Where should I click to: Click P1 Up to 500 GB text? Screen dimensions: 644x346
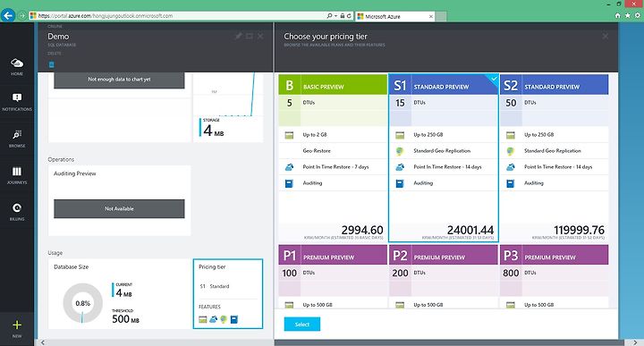[x=318, y=305]
